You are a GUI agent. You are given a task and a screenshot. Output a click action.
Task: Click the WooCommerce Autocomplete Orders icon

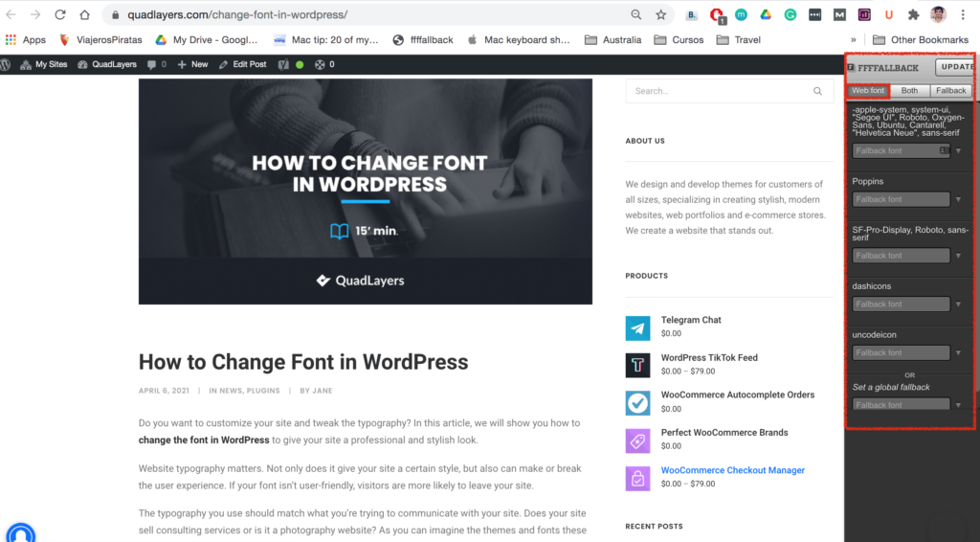pos(637,403)
